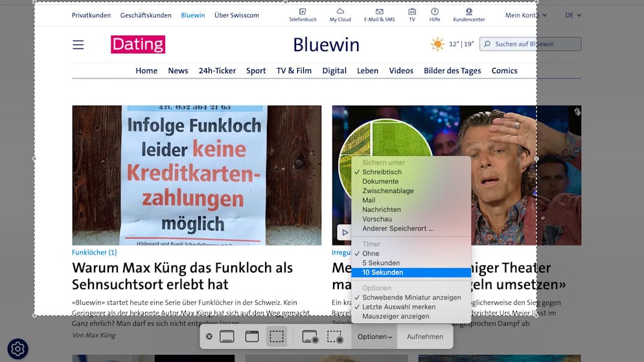Image resolution: width=644 pixels, height=362 pixels.
Task: Go to the News tab
Action: tap(178, 71)
